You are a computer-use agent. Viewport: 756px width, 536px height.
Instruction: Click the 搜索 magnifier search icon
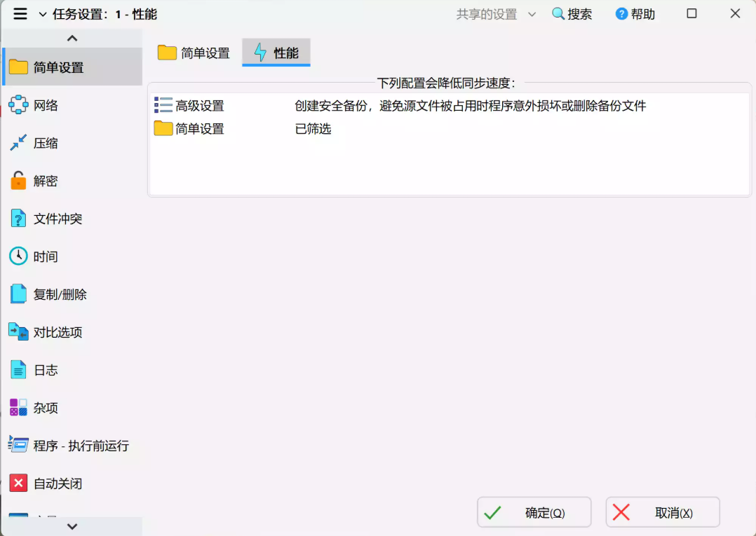click(x=558, y=13)
